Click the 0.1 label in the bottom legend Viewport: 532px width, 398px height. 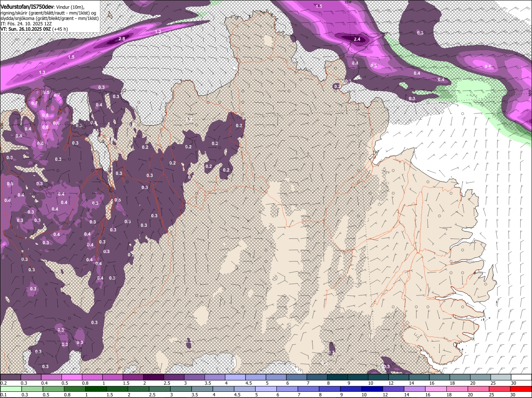3,395
